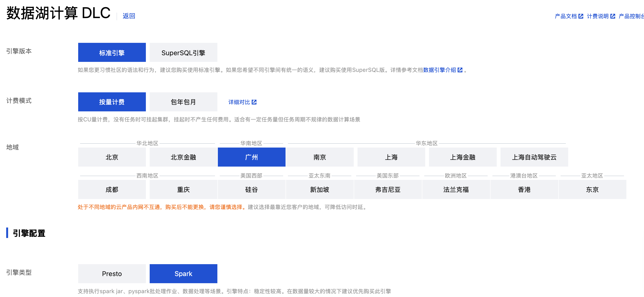644x297 pixels.
Task: Click the 地域 field label
Action: (12, 147)
